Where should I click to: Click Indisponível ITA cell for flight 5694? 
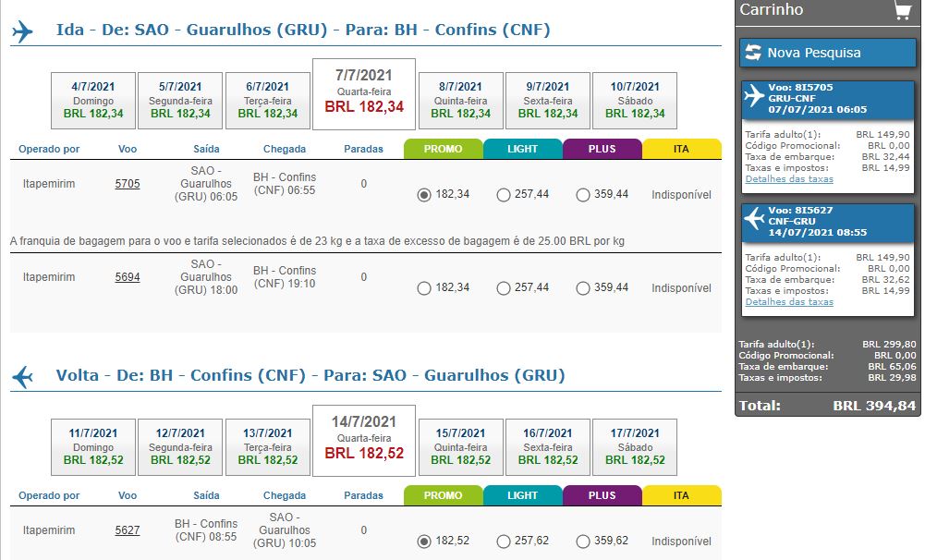(x=681, y=288)
